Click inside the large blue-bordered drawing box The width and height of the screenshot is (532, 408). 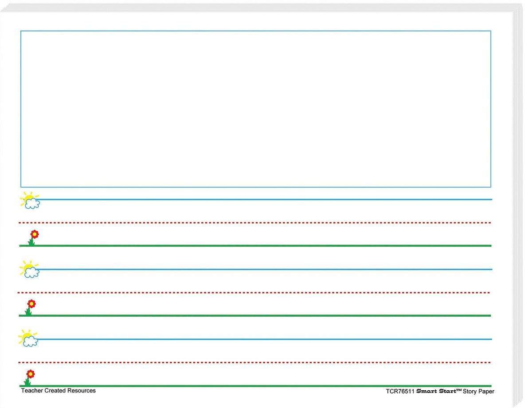(x=255, y=109)
